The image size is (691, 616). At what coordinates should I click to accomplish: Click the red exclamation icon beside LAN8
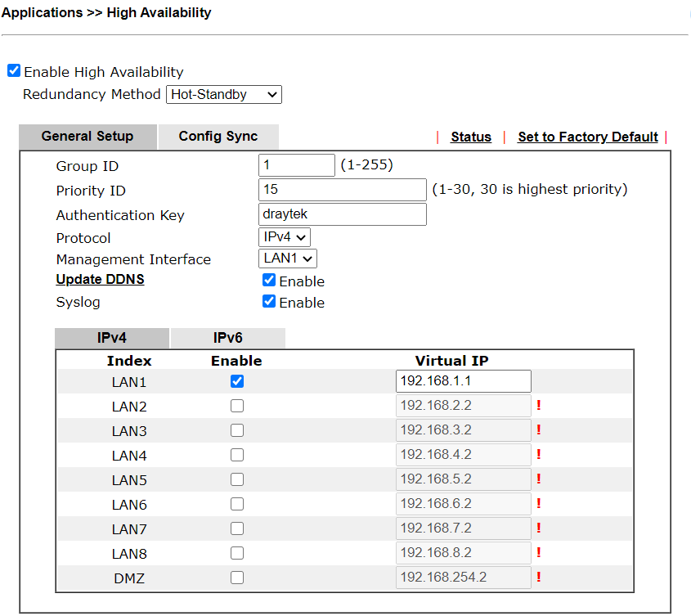(x=539, y=553)
